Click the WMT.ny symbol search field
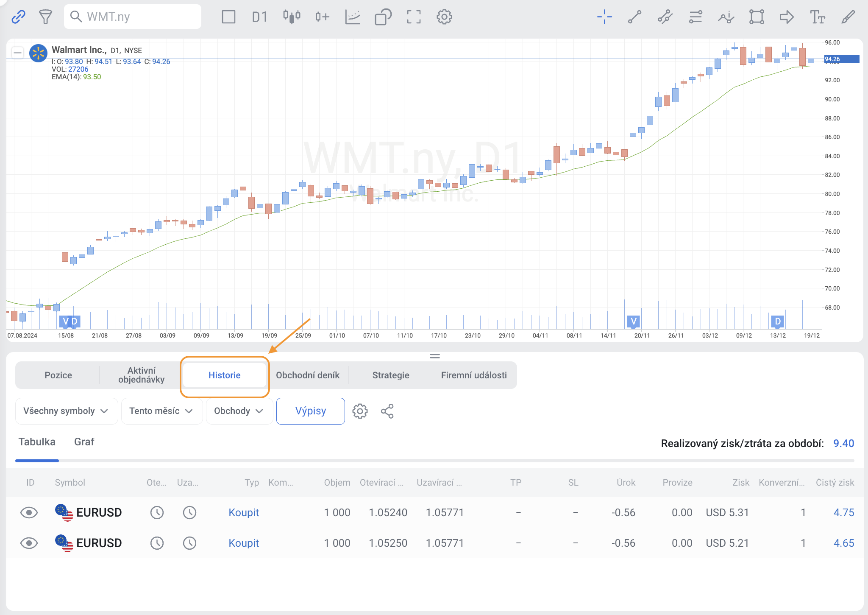The width and height of the screenshot is (868, 615). (132, 17)
